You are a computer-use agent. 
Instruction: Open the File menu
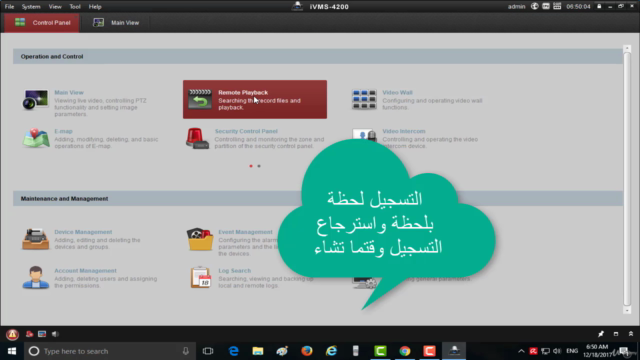click(x=9, y=7)
